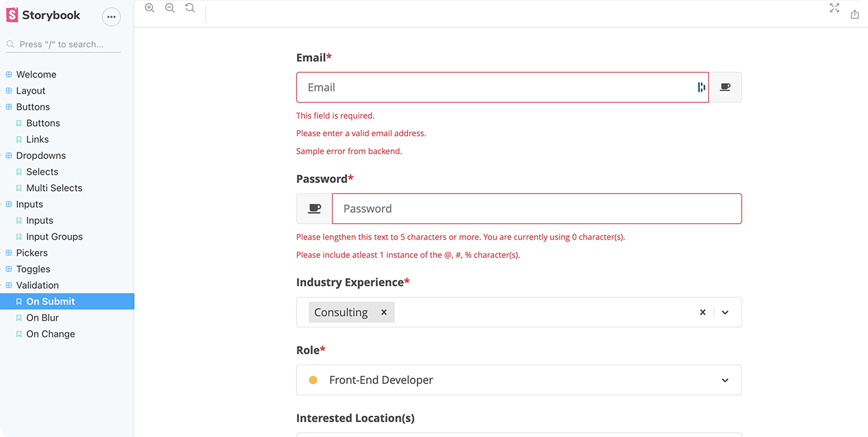Expand the Industry Experience dropdown arrow
Viewport: 868px width, 437px height.
(x=725, y=312)
